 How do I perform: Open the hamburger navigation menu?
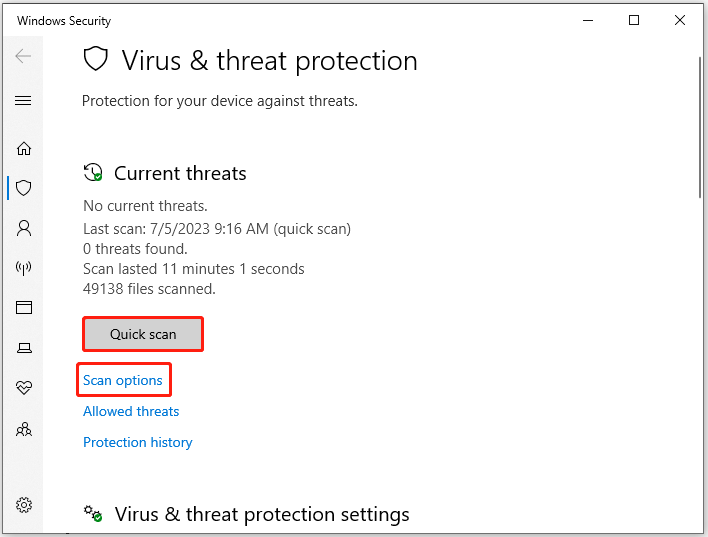[23, 100]
